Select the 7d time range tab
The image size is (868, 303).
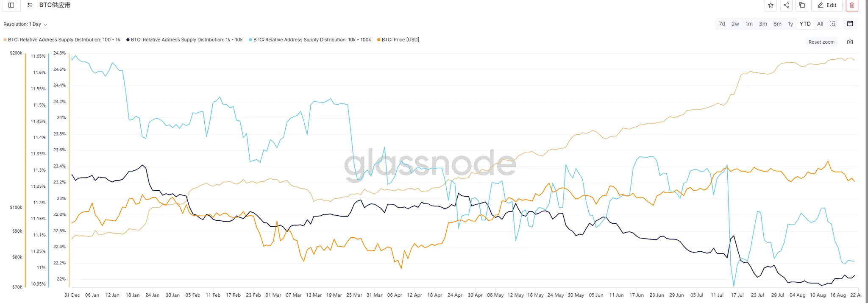[722, 24]
